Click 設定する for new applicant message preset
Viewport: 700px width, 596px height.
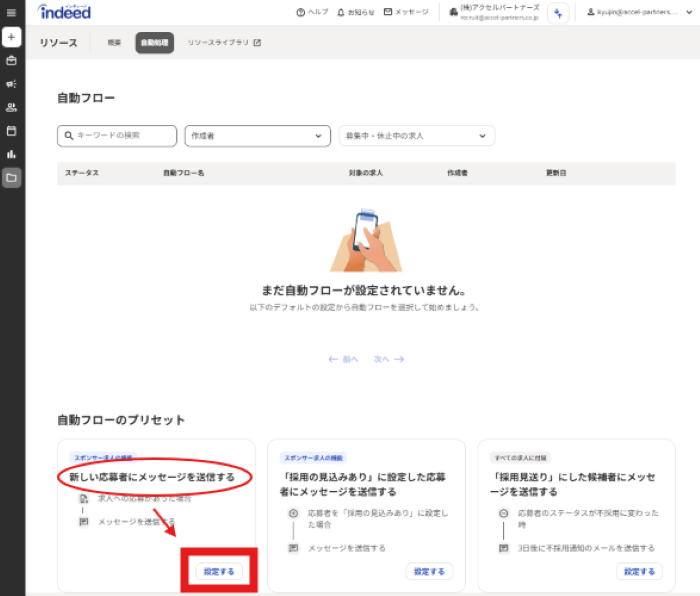coord(219,572)
